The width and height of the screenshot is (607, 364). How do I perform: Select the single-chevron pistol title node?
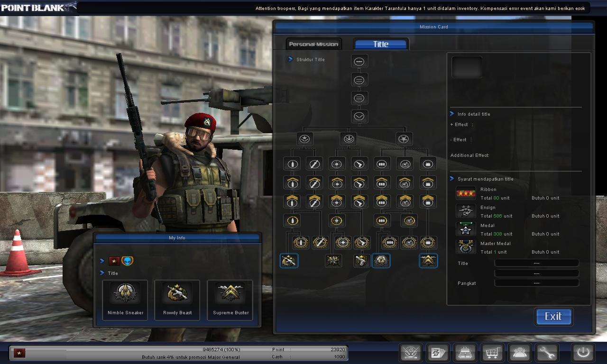[359, 183]
